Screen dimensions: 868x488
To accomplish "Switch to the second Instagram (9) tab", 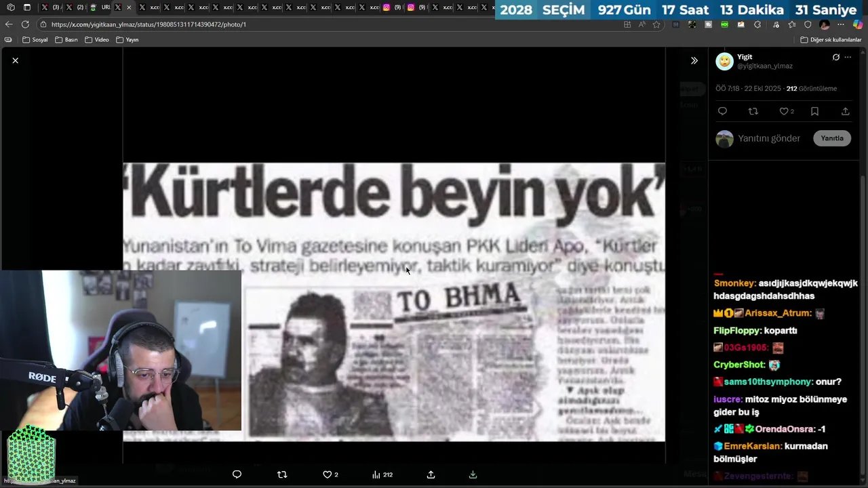I will click(x=416, y=7).
